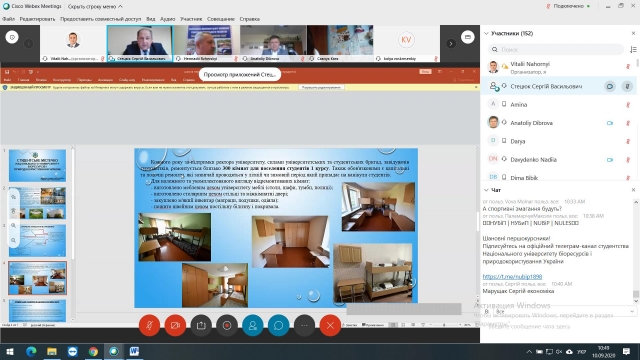Open the t.me/nubip1898 telegram link

pyautogui.click(x=512, y=276)
